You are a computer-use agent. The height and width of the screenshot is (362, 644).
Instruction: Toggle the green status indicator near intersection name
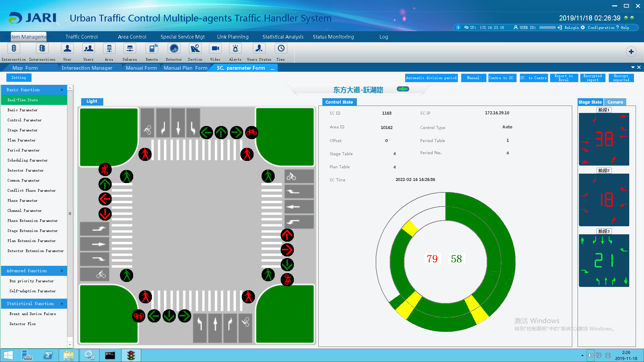[x=402, y=89]
